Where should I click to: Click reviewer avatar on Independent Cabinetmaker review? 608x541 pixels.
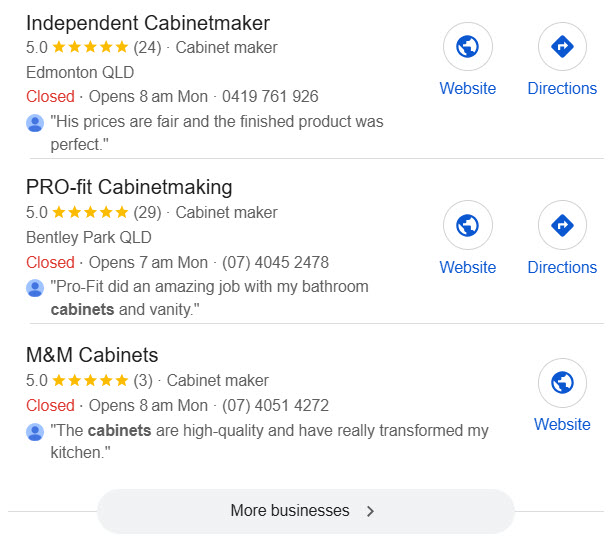pos(36,123)
